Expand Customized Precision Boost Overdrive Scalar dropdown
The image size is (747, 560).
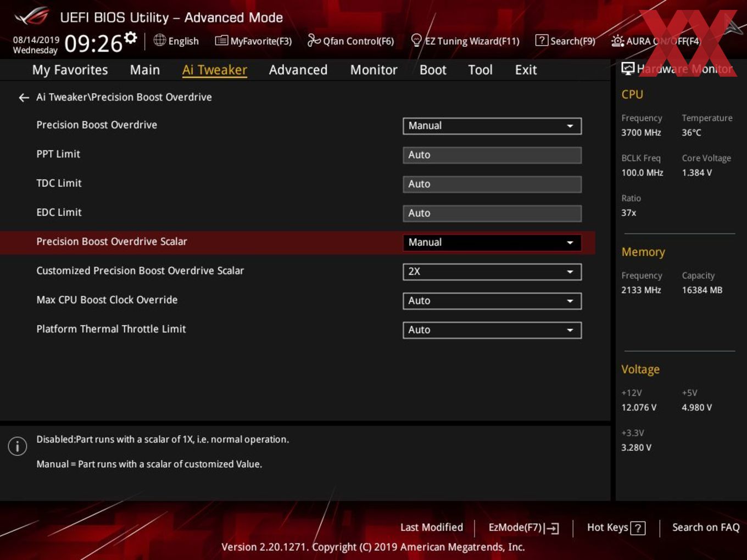tap(492, 272)
